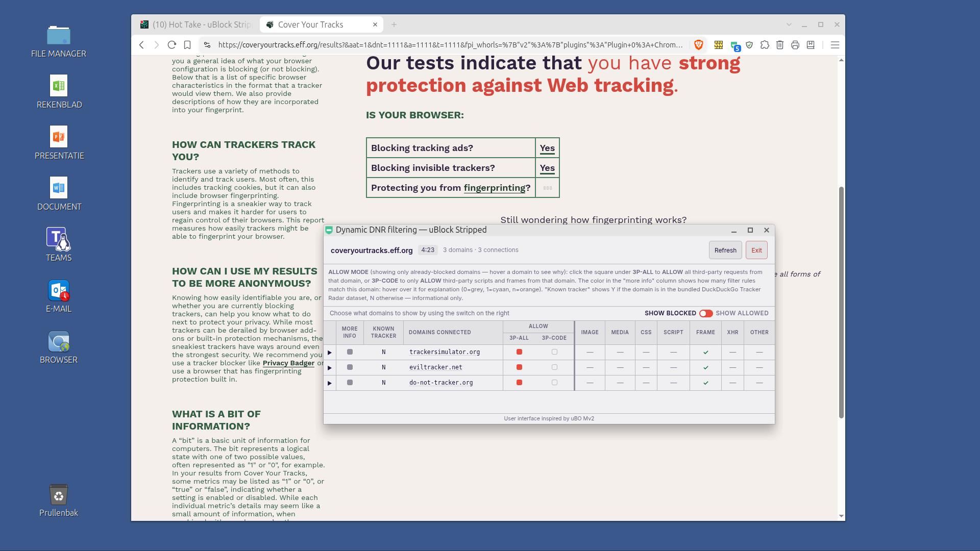Viewport: 980px width, 551px height.
Task: Click the page vertical scrollbar thumb
Action: (841, 303)
